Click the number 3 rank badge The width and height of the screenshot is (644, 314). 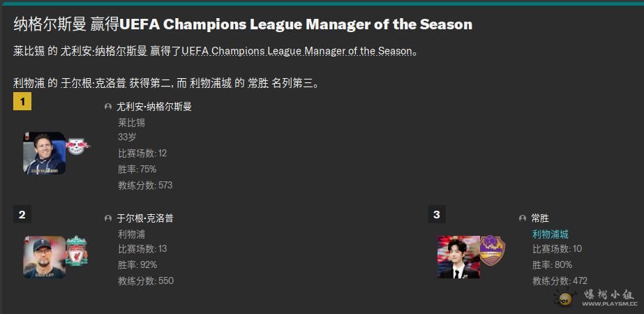(x=437, y=214)
